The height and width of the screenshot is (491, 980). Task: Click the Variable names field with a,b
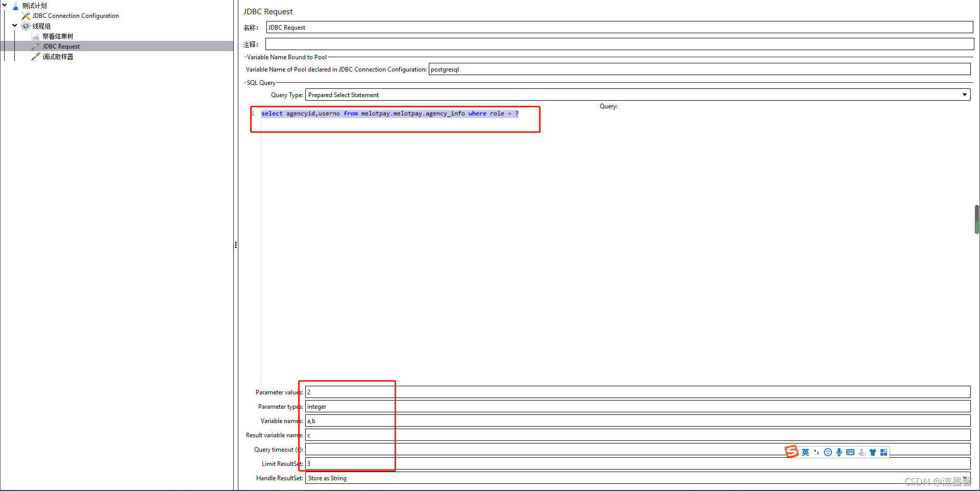[x=638, y=420]
